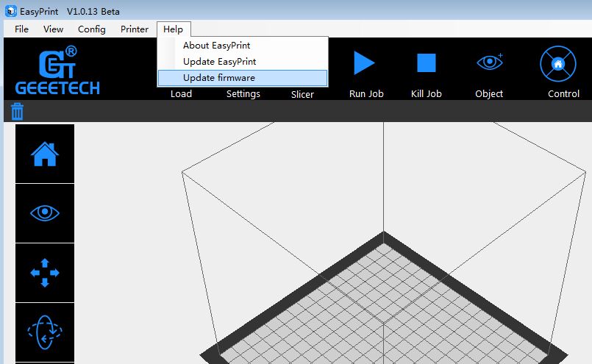The width and height of the screenshot is (592, 364).
Task: Click the Home view icon in sidebar
Action: coord(45,154)
